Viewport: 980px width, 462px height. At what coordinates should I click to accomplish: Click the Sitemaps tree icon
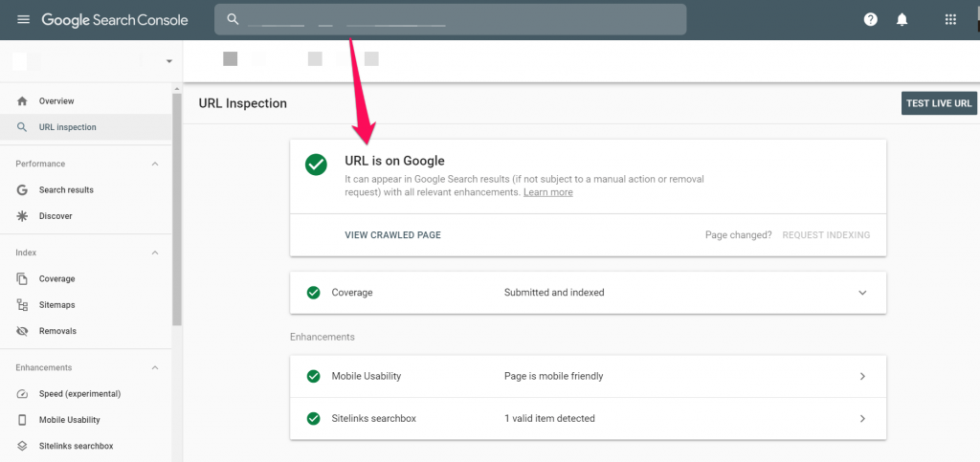22,305
